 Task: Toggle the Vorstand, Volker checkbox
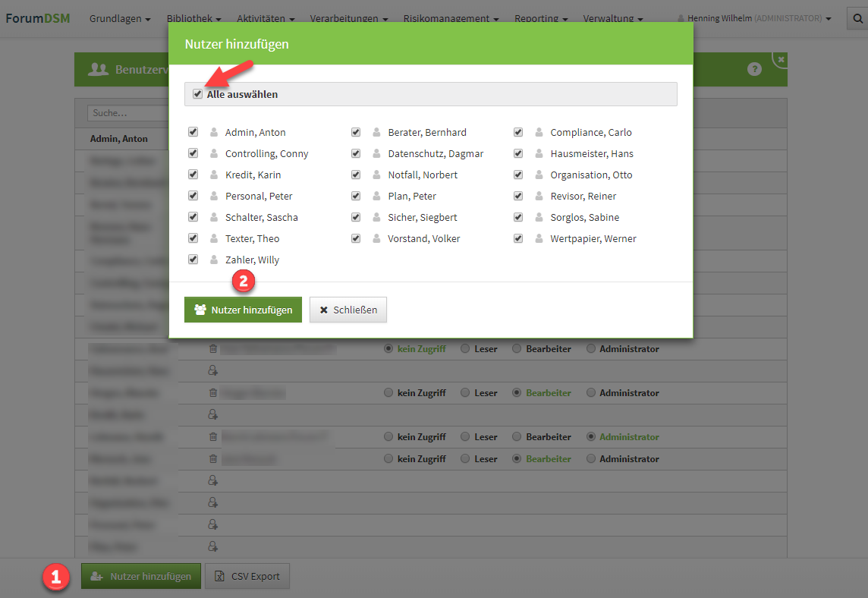[356, 238]
